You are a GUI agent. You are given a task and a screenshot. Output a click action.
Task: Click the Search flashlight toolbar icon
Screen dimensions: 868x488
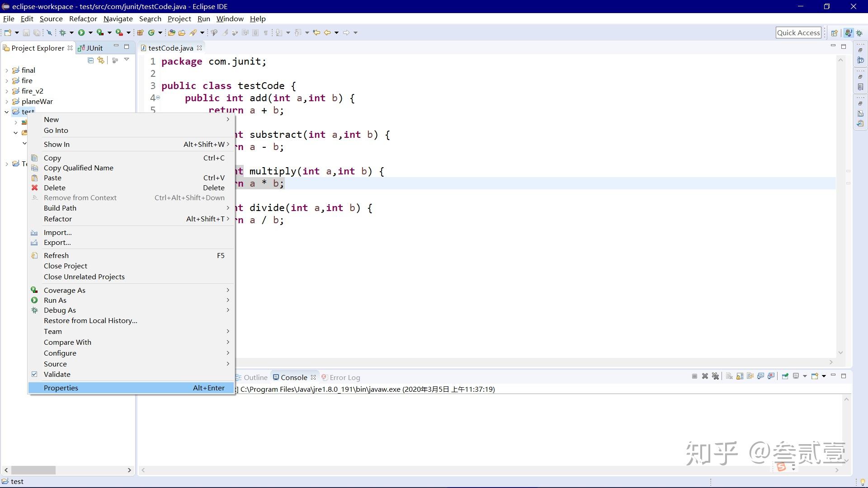pos(193,33)
